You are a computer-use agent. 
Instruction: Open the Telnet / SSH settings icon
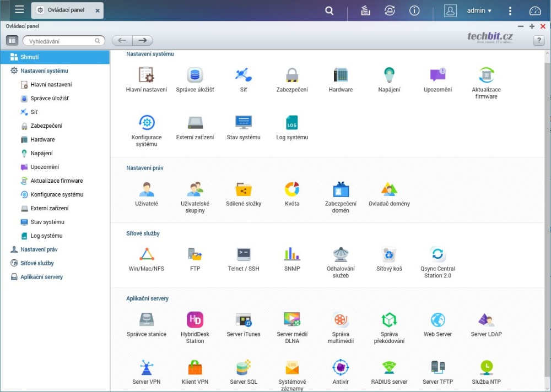[244, 254]
